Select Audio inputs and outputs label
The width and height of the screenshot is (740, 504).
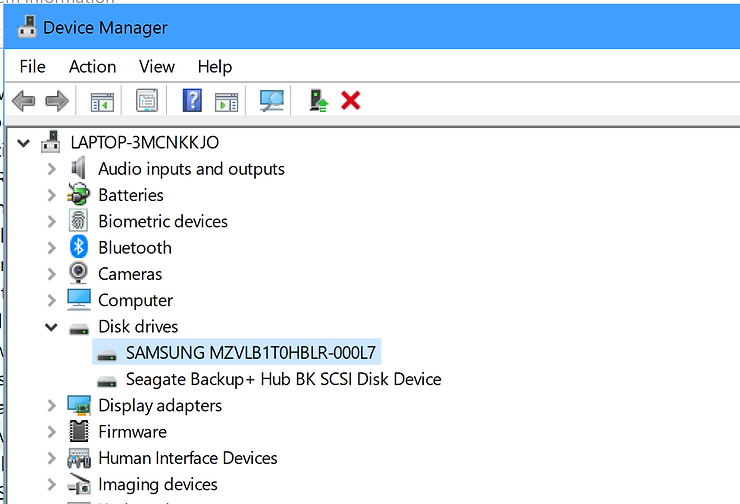click(191, 169)
